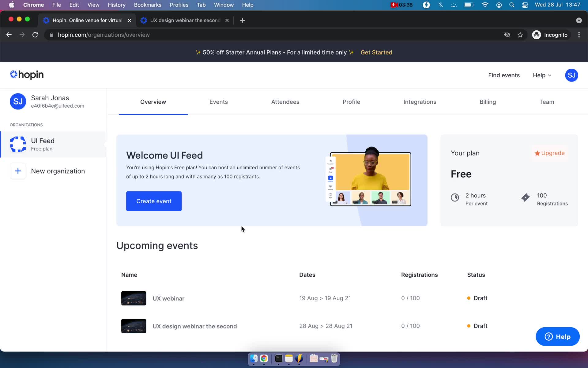This screenshot has height=368, width=588.
Task: Click the star icon beside Upgrade
Action: pyautogui.click(x=537, y=153)
